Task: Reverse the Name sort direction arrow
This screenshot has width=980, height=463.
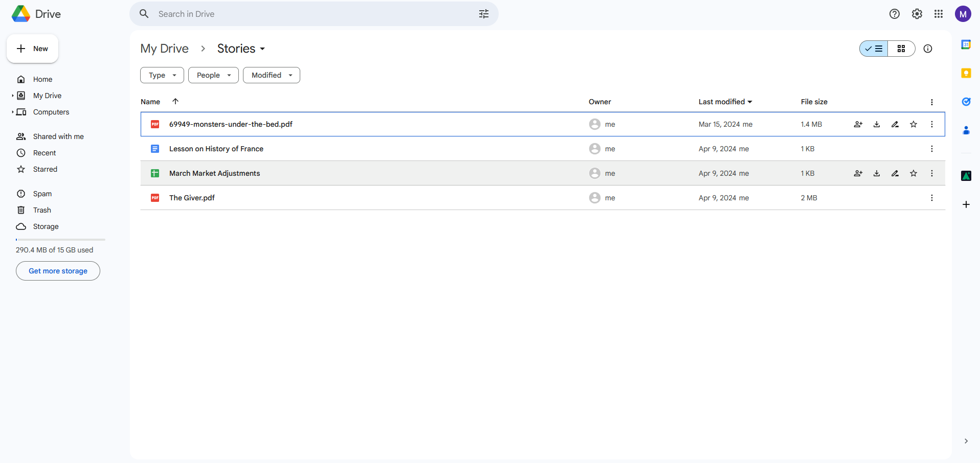Action: [175, 101]
